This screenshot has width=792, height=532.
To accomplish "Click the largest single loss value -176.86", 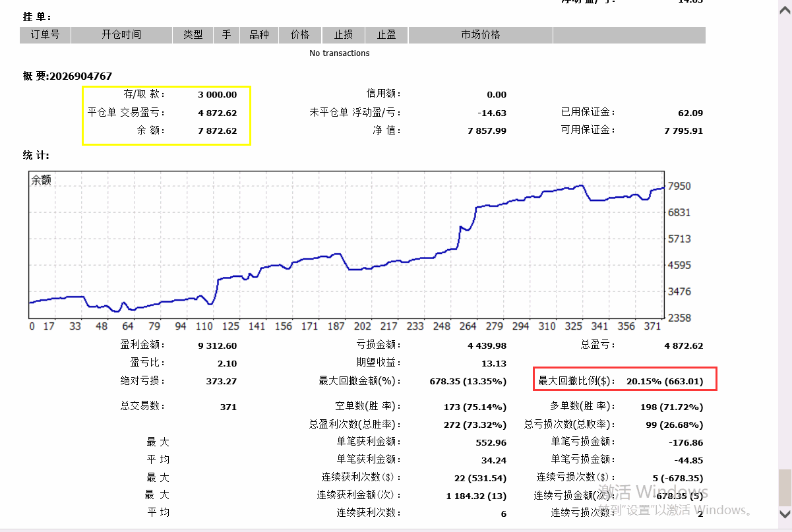I will tap(686, 442).
